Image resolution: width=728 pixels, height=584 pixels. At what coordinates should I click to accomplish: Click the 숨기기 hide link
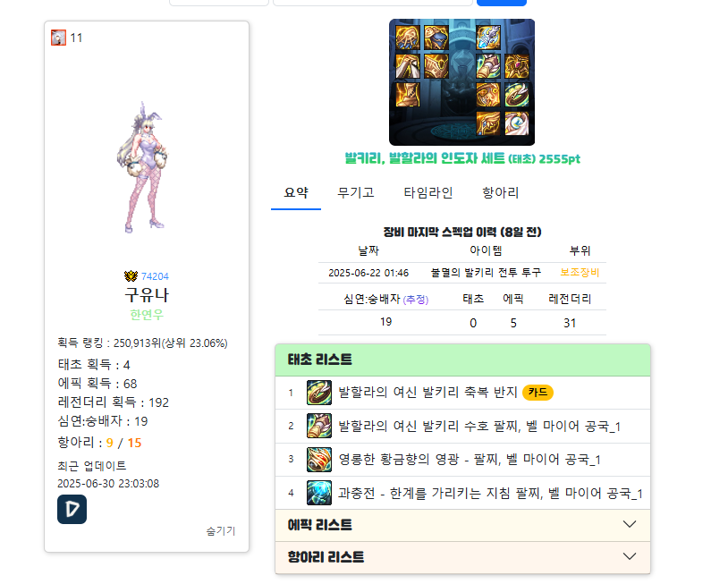(221, 530)
